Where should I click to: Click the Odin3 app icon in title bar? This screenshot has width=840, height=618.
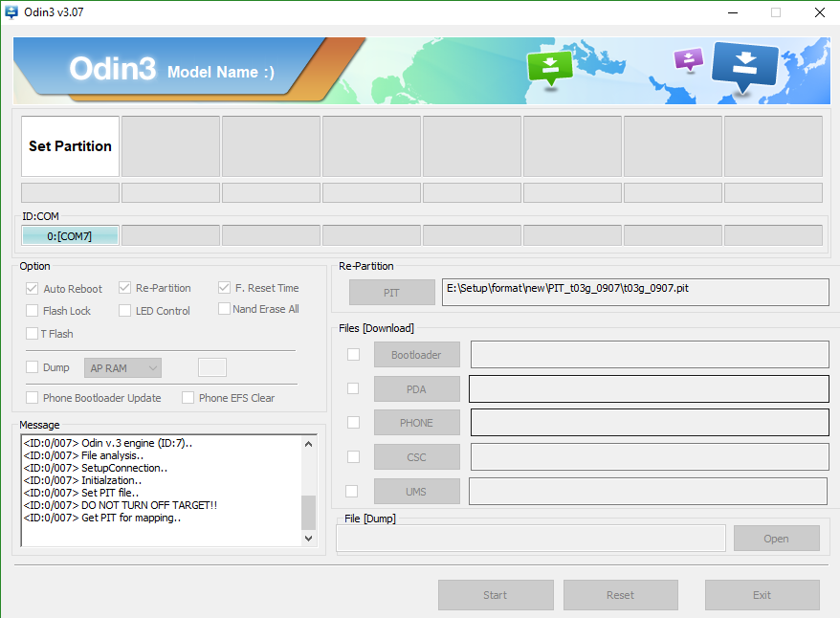(11, 11)
